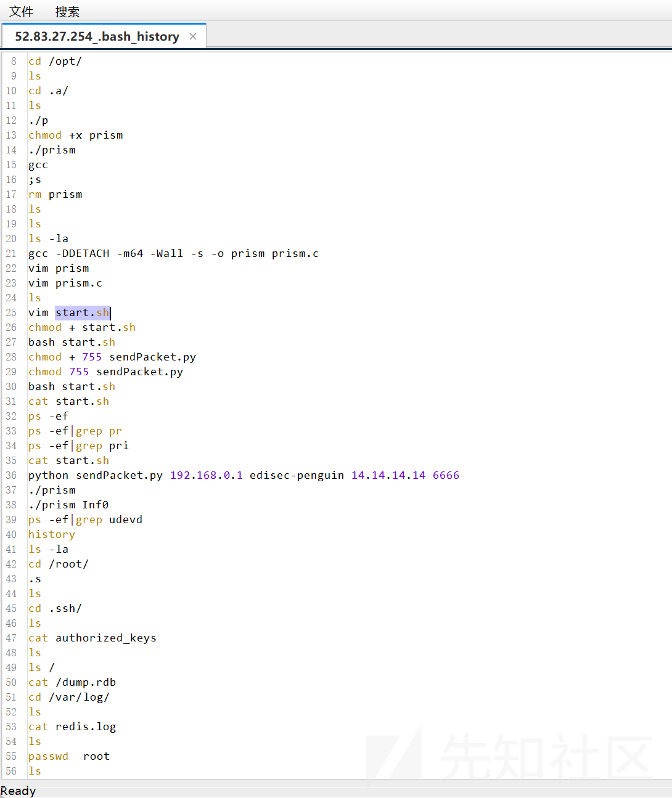Click line 55 'passwd root'
Viewport: 672px width, 798px height.
coord(69,756)
